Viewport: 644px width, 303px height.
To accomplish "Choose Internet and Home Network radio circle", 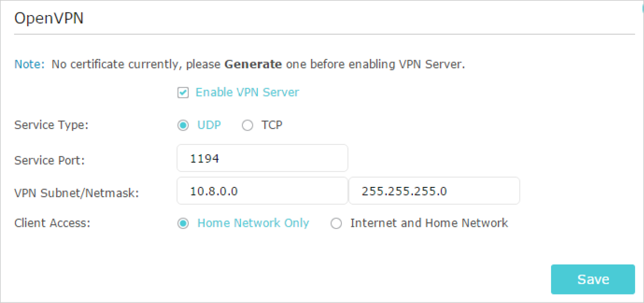I will click(x=336, y=224).
